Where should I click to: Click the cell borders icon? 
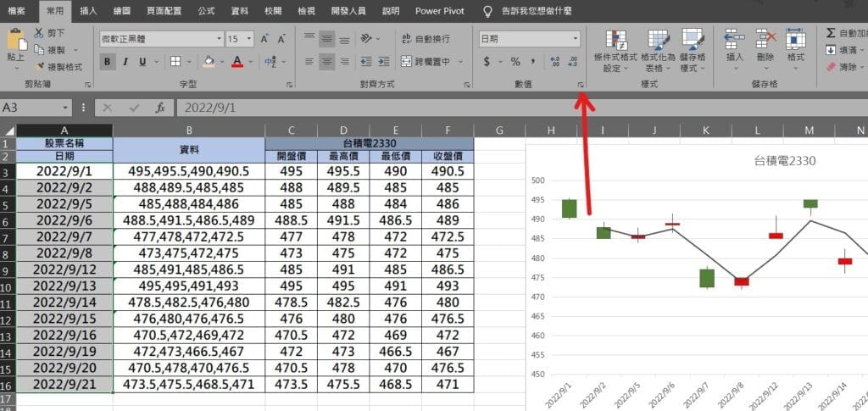point(175,61)
